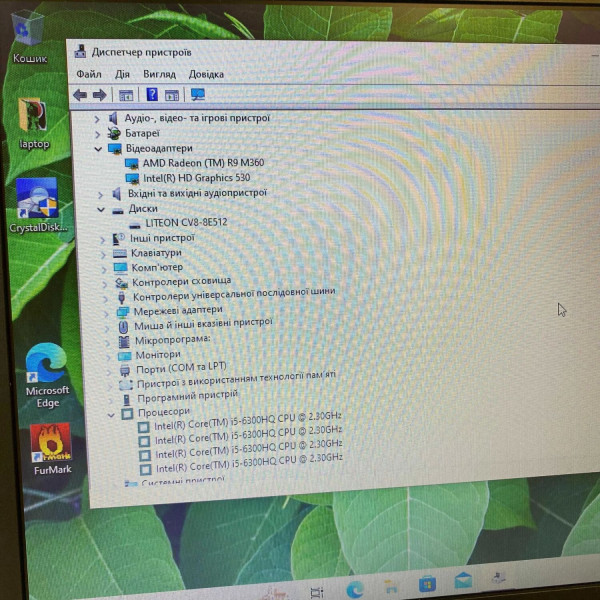
Task: Open the blue question mark Help icon
Action: (x=152, y=94)
